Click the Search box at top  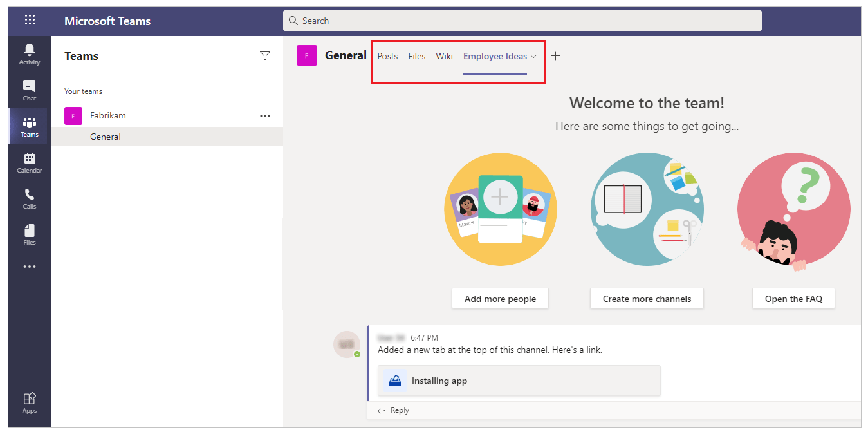(x=522, y=21)
